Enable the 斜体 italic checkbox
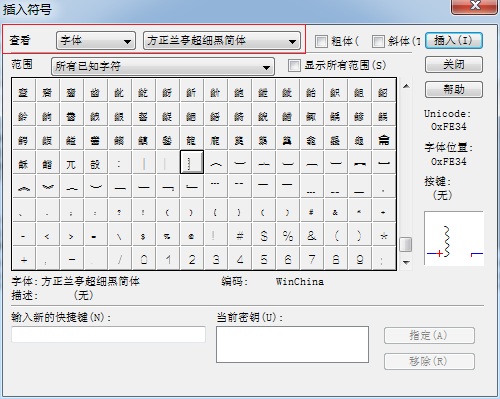 pyautogui.click(x=378, y=41)
